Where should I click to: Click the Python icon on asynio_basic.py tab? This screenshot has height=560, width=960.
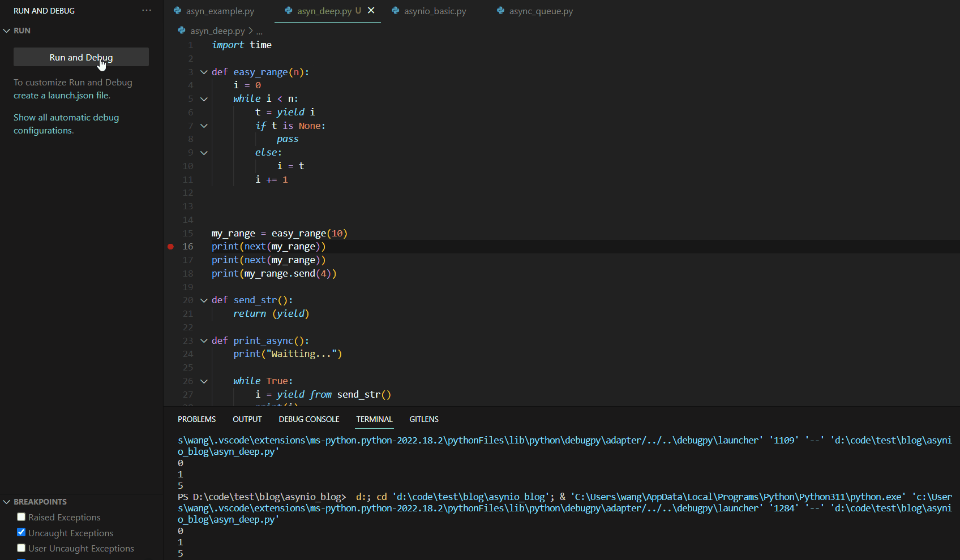(x=395, y=11)
